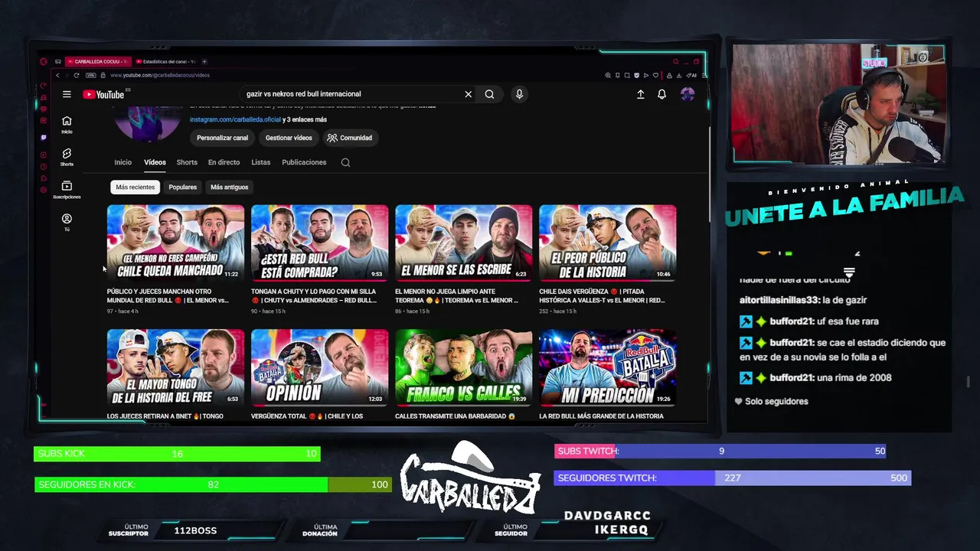Open the history clock icon in the browser sidebar
The image size is (980, 551).
coord(44,167)
